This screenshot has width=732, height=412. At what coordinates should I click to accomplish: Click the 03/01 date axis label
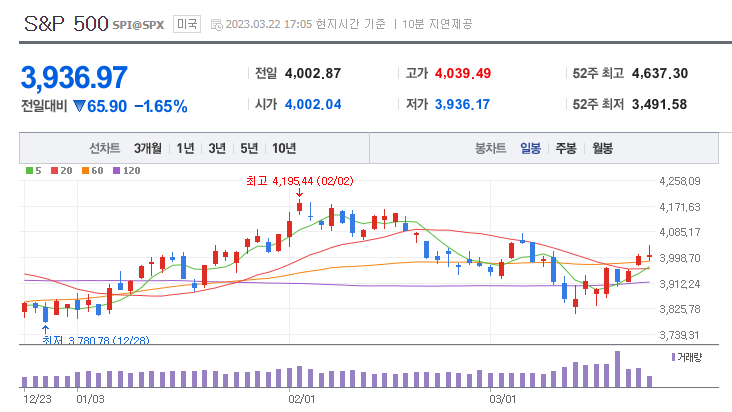pos(502,399)
